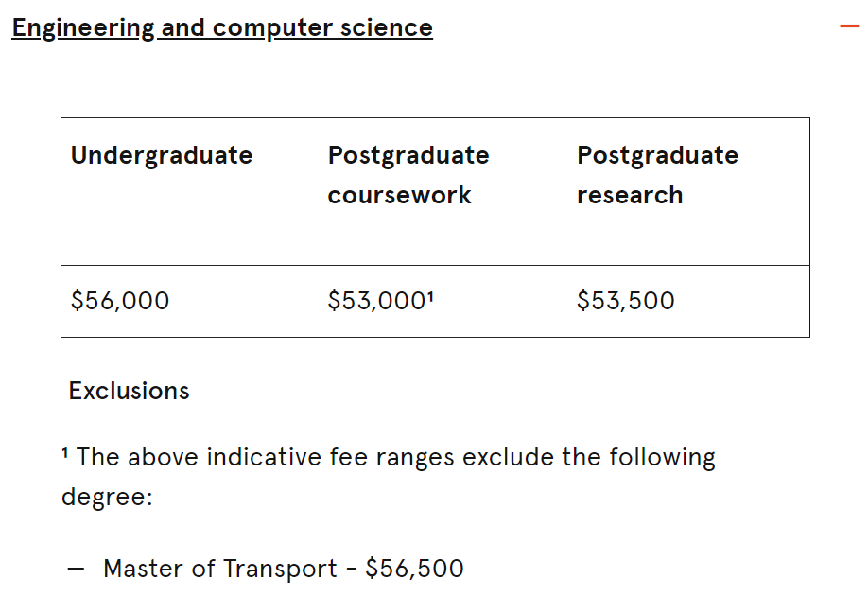The image size is (868, 596).
Task: Click the $56,500 amount for Master of Transport
Action: (415, 569)
